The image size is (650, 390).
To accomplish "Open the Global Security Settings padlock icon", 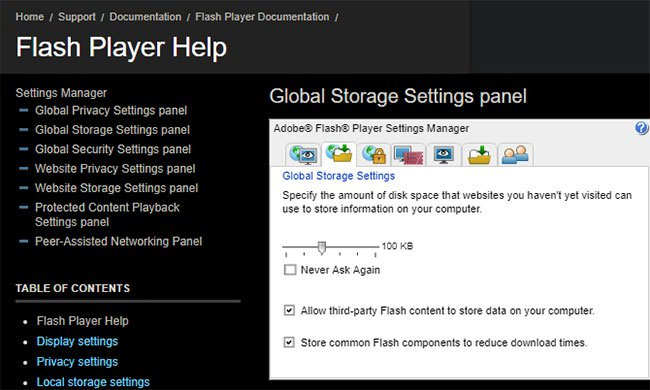I will (x=374, y=155).
